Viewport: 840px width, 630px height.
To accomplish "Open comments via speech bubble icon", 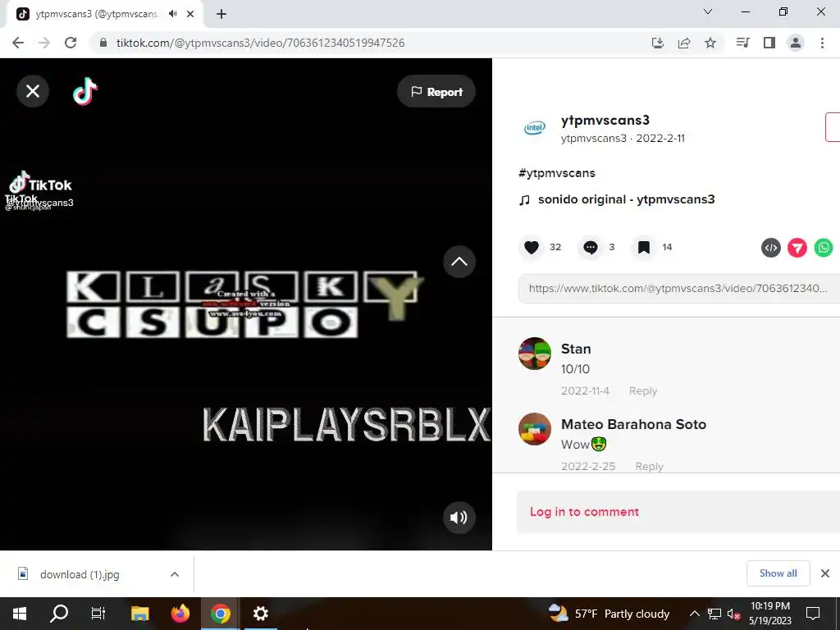I will tap(591, 247).
